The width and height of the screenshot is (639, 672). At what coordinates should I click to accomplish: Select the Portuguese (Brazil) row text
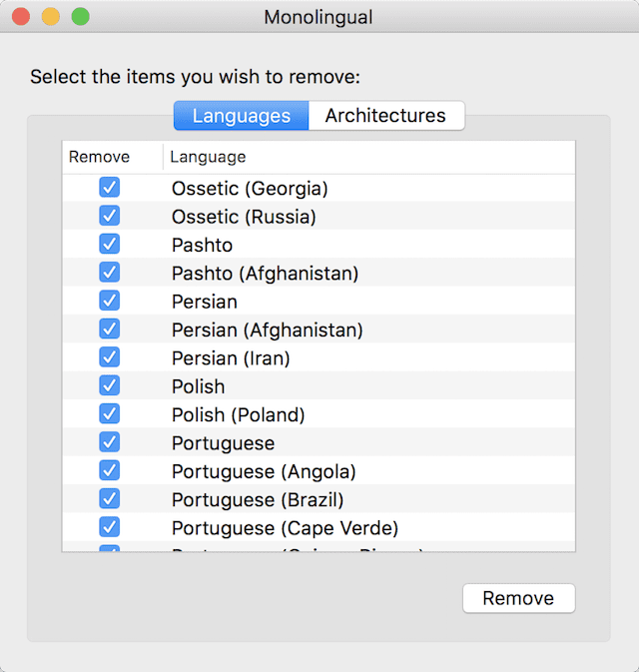click(x=258, y=499)
